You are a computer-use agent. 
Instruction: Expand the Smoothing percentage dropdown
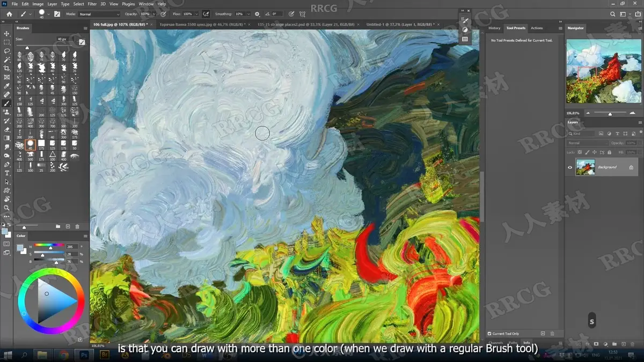[248, 14]
